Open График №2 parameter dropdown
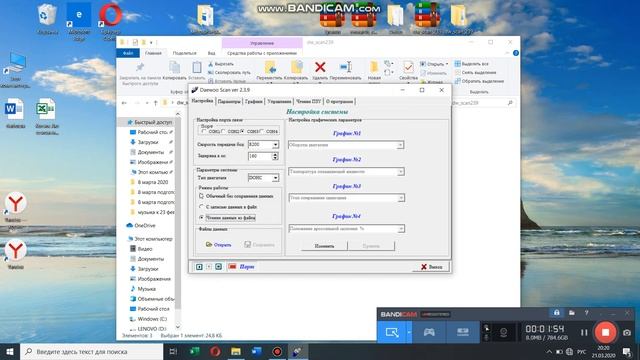Image resolution: width=640 pixels, height=360 pixels. [x=400, y=172]
